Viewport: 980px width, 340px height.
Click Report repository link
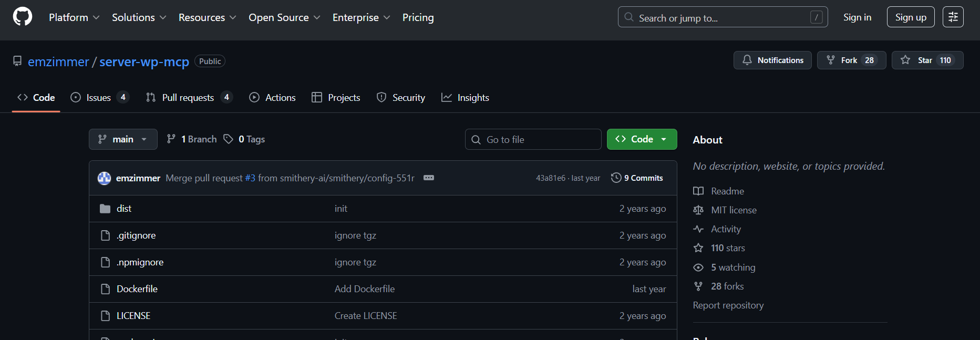click(x=728, y=305)
